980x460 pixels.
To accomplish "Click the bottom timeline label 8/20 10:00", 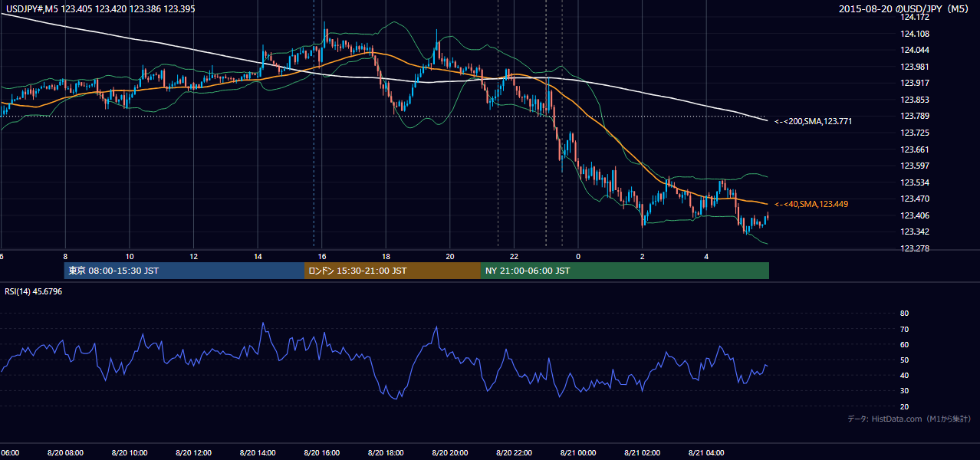I will 130,452.
